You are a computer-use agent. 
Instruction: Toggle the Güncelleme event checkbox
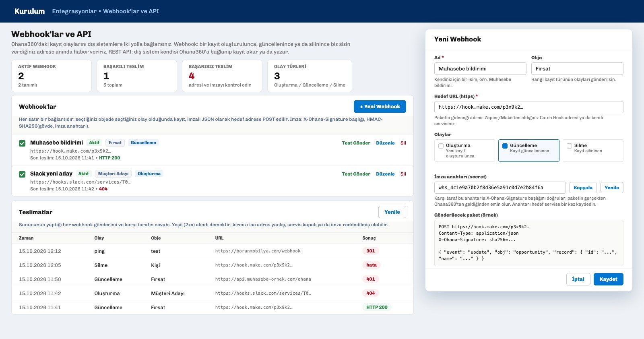(x=505, y=146)
